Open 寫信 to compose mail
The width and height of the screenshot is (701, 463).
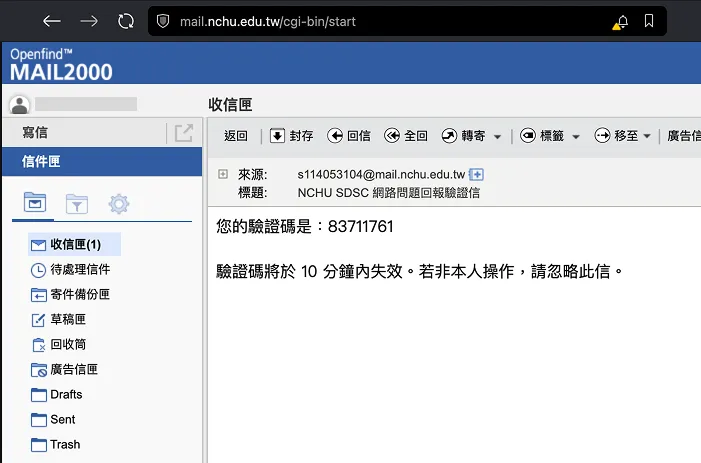coord(35,133)
